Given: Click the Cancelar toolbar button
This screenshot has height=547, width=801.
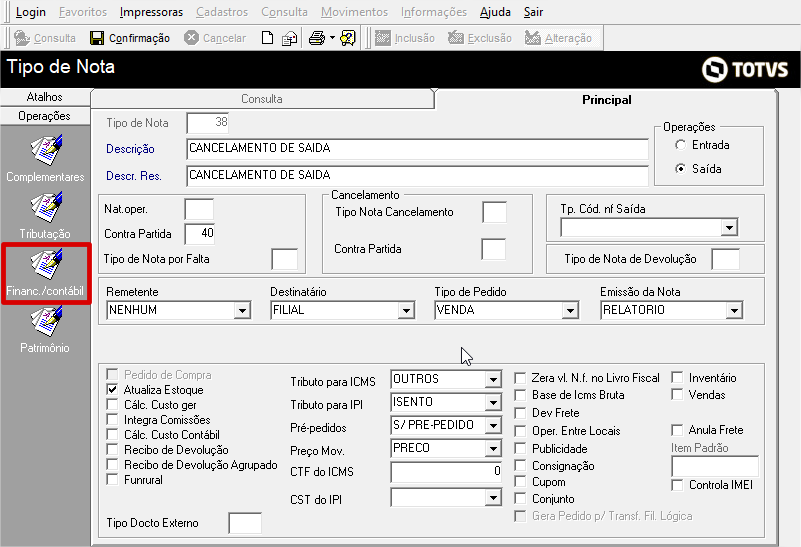Looking at the screenshot, I should [215, 38].
